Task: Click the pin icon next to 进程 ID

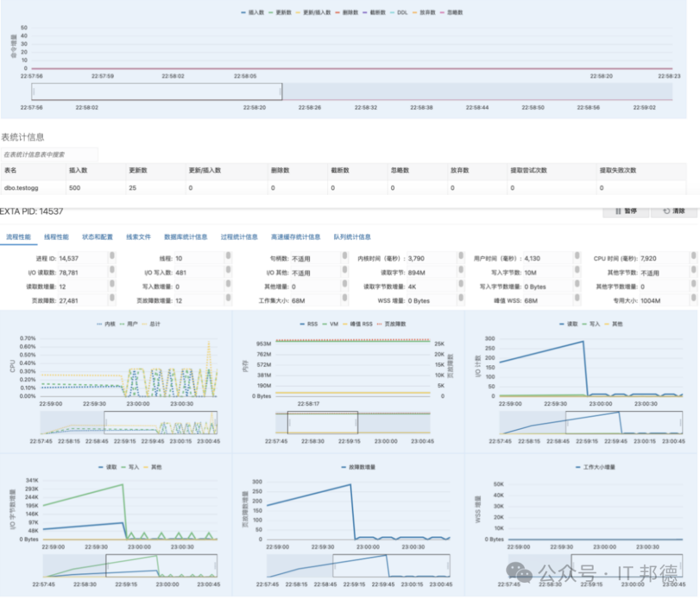Action: [x=111, y=258]
